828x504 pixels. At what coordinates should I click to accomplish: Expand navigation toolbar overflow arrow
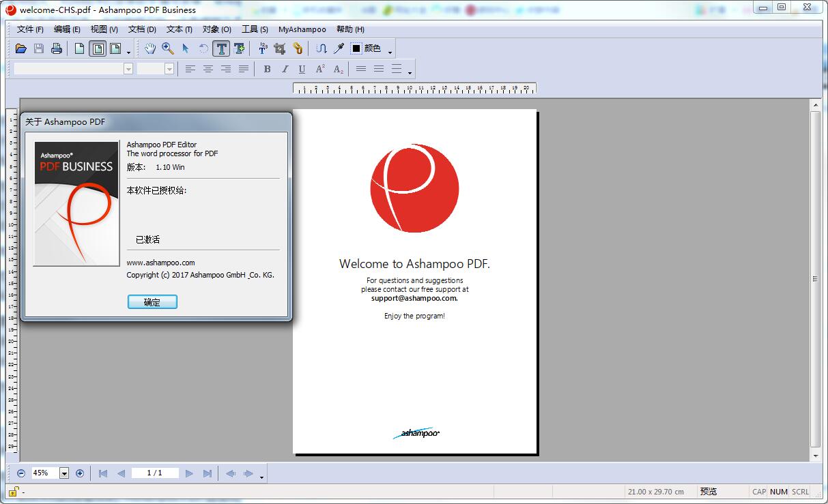click(x=261, y=477)
